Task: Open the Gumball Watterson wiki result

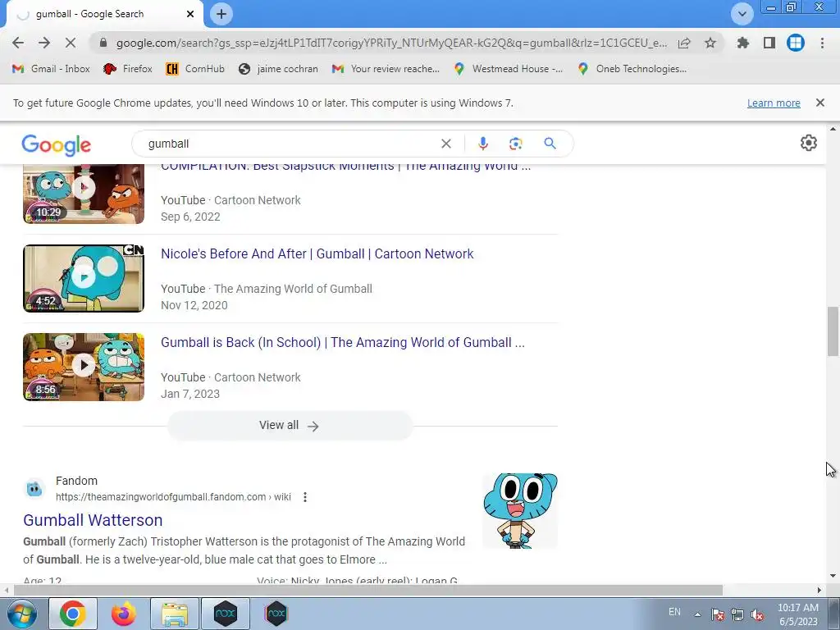Action: pos(93,520)
